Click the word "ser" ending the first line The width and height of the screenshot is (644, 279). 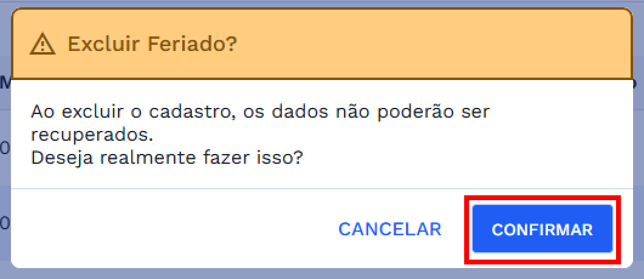(x=476, y=112)
